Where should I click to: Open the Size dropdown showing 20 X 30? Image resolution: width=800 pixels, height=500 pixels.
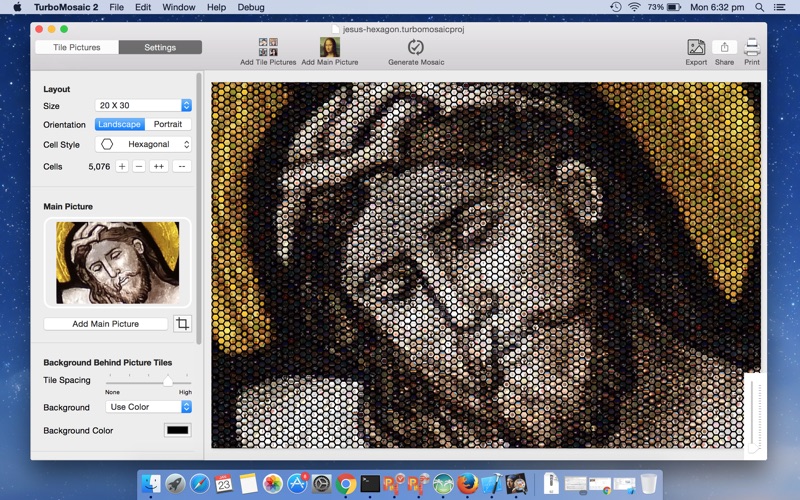pos(143,105)
